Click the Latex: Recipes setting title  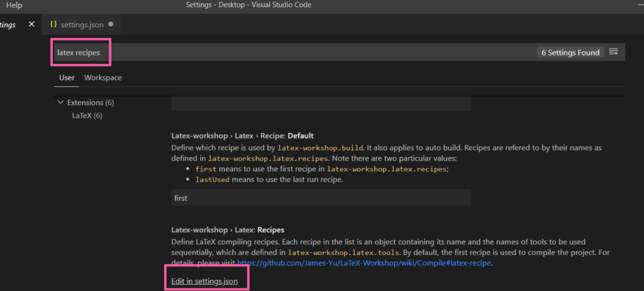228,230
